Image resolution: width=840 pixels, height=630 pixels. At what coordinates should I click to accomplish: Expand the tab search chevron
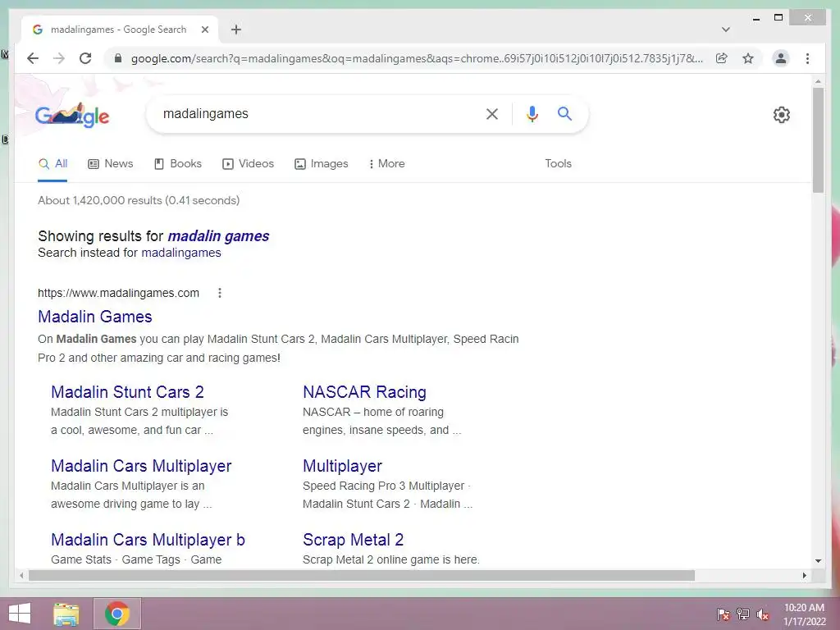click(x=725, y=30)
